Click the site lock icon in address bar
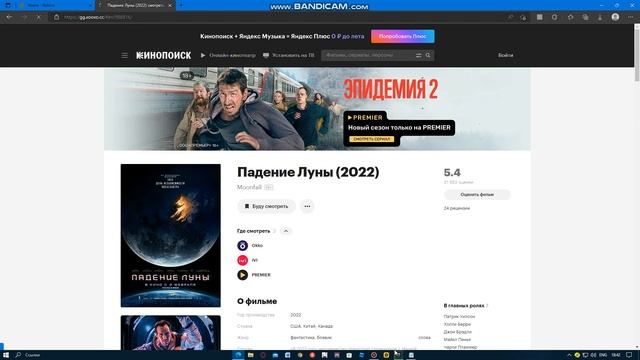This screenshot has height=360, width=640. pos(56,17)
